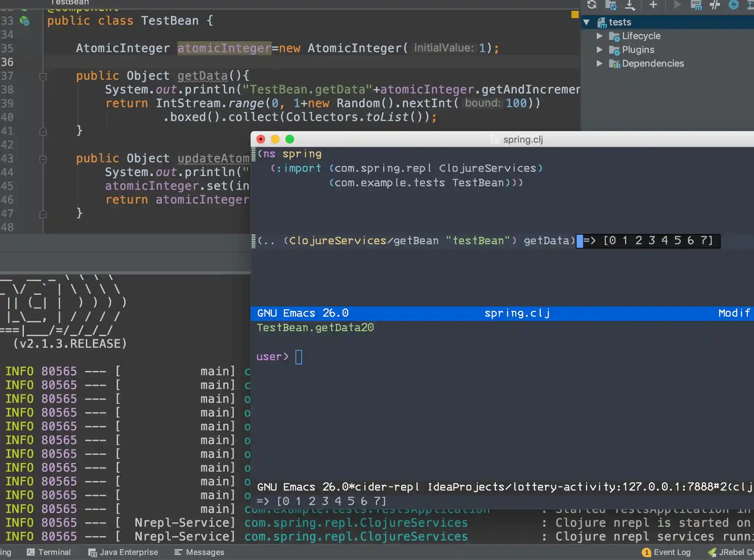Screen dimensions: 754x560
Task: Click yellow warning marker in editor stripe
Action: click(x=575, y=14)
